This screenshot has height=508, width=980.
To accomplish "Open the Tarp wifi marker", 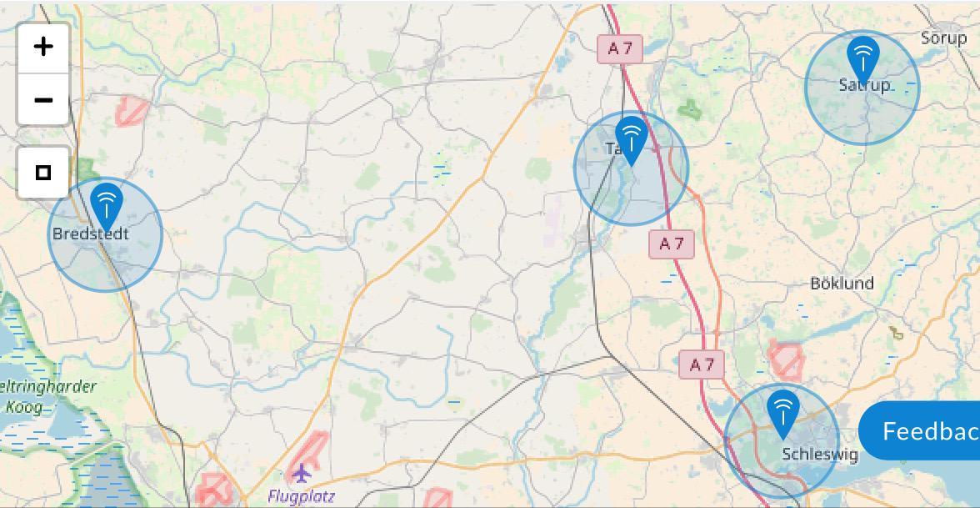I will [632, 141].
